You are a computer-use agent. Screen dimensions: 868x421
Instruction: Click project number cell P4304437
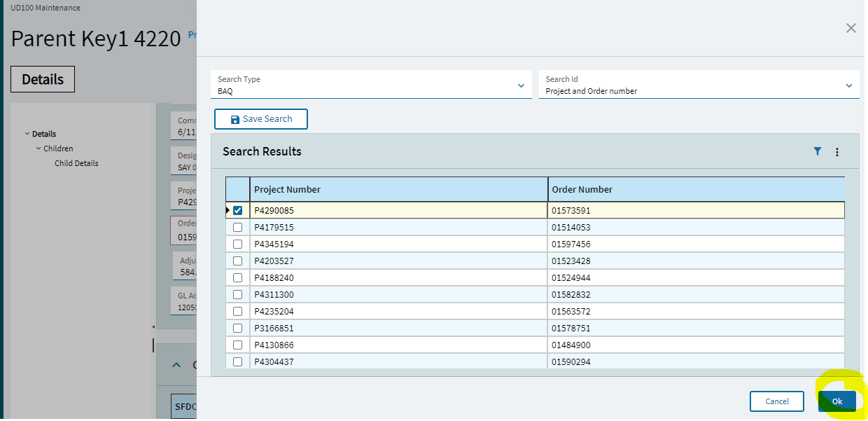(x=398, y=361)
